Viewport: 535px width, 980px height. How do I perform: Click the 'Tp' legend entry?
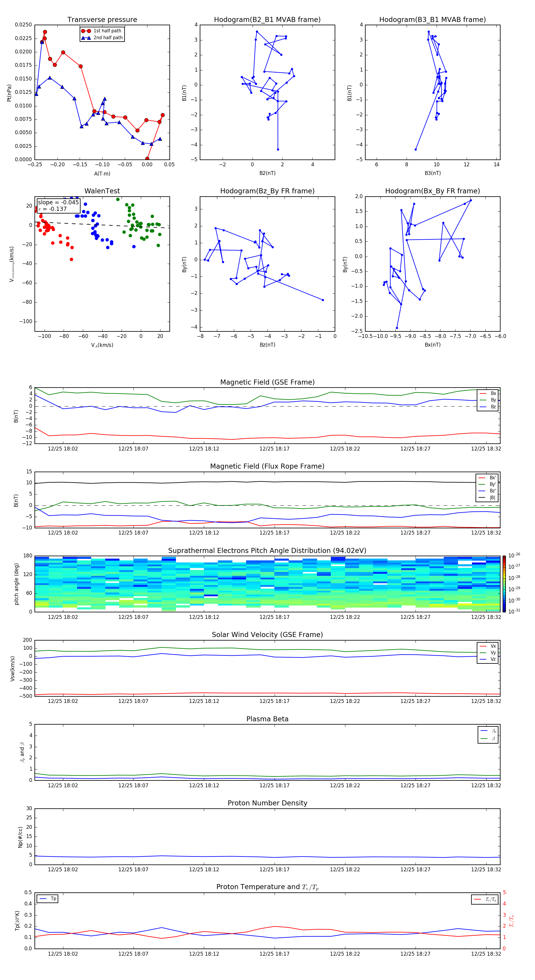[x=48, y=899]
